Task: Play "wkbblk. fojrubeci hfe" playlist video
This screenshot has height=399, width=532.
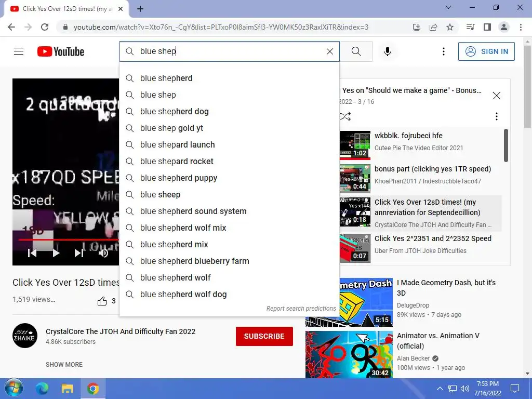Action: click(x=420, y=145)
